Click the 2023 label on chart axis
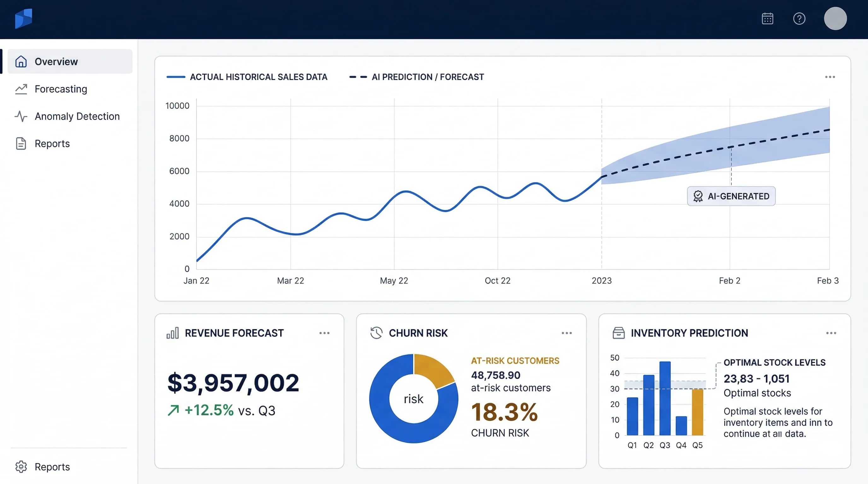This screenshot has width=868, height=484. [601, 281]
